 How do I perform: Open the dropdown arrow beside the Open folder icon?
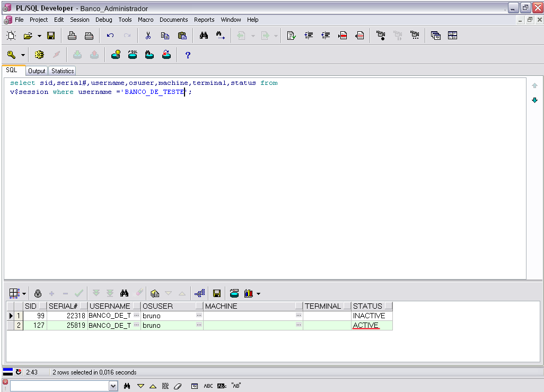pyautogui.click(x=39, y=36)
